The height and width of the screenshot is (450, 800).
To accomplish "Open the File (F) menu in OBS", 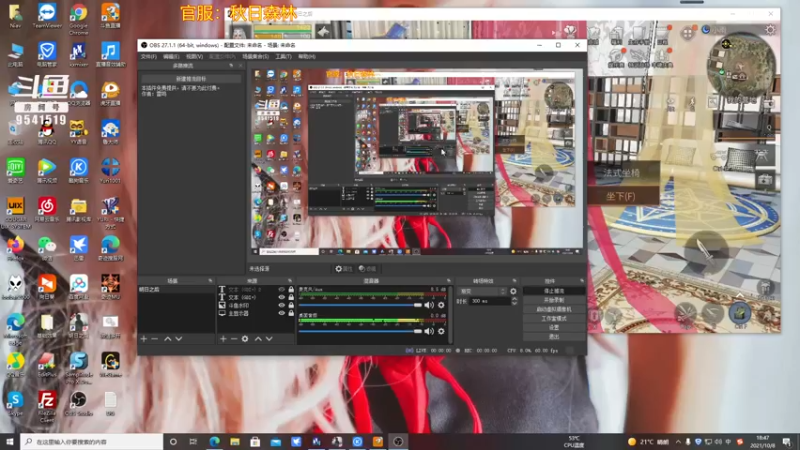I will point(148,57).
